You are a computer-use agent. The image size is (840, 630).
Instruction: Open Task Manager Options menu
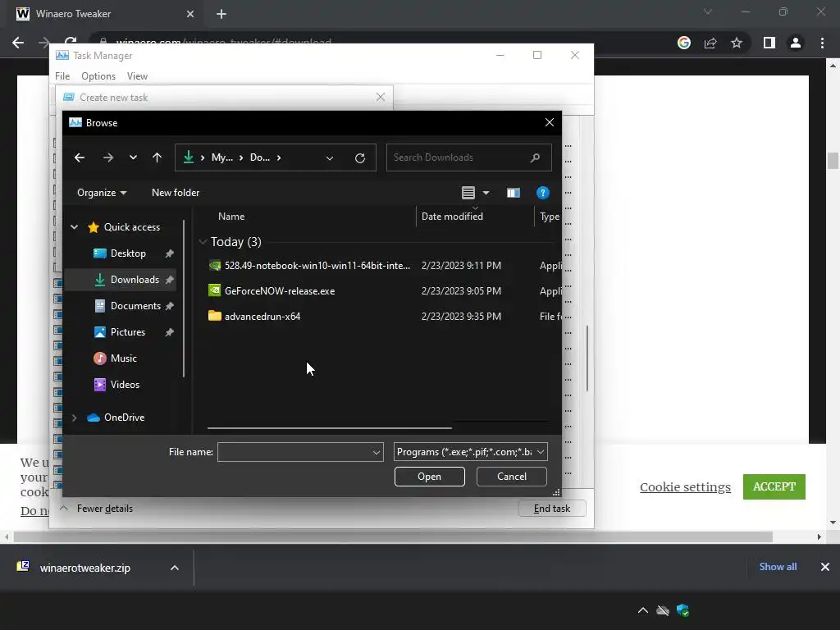click(x=98, y=76)
